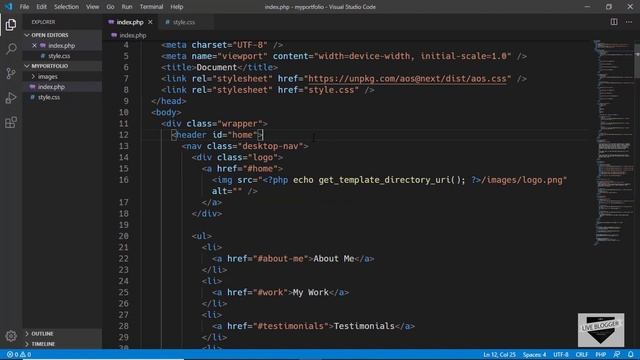Click "About Me" link text on line 22
Viewport: 640px width, 360px height.
[x=334, y=258]
